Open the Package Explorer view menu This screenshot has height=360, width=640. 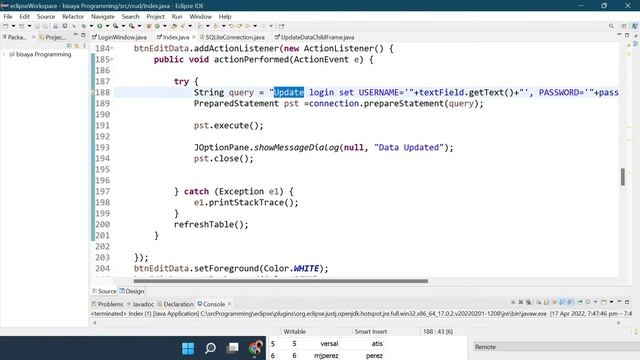(x=84, y=45)
